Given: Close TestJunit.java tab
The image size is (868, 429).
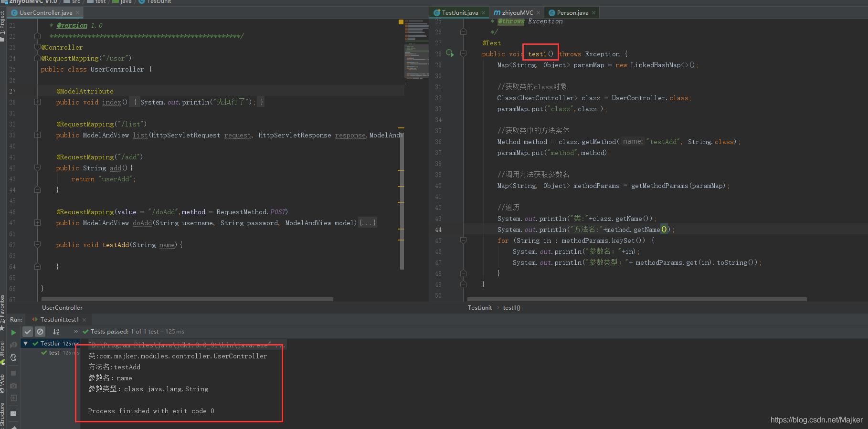Looking at the screenshot, I should [483, 13].
